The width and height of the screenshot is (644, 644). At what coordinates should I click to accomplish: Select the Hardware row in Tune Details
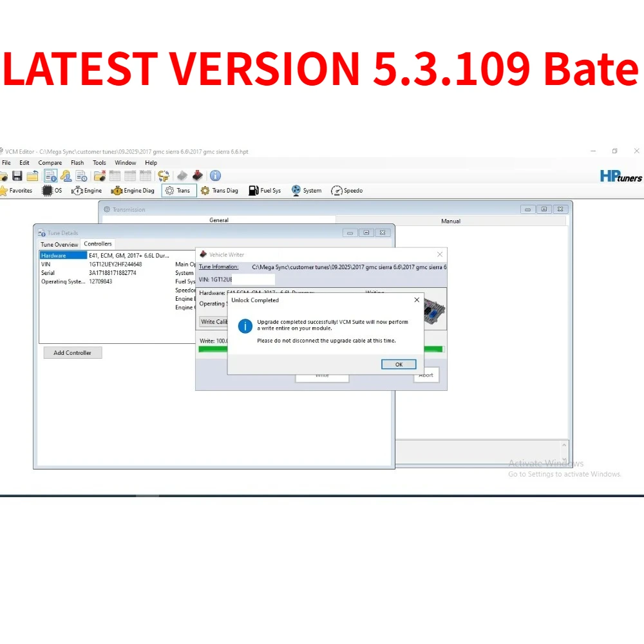click(x=105, y=256)
